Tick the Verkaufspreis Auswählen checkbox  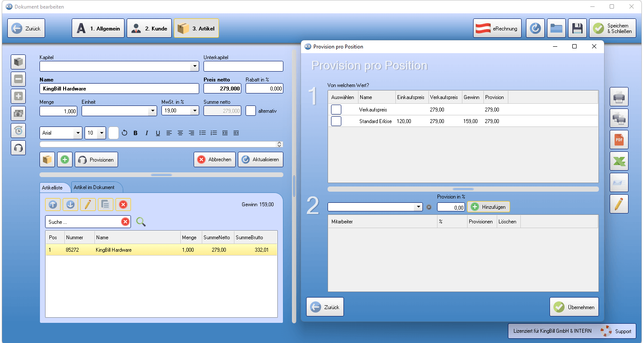coord(336,109)
